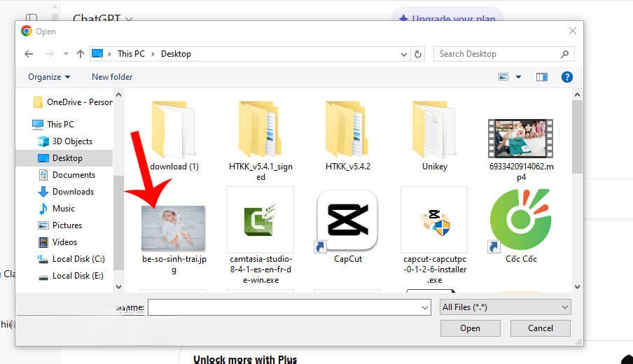Select Local Disk (E:) in the sidebar
633x364 pixels.
[71, 276]
